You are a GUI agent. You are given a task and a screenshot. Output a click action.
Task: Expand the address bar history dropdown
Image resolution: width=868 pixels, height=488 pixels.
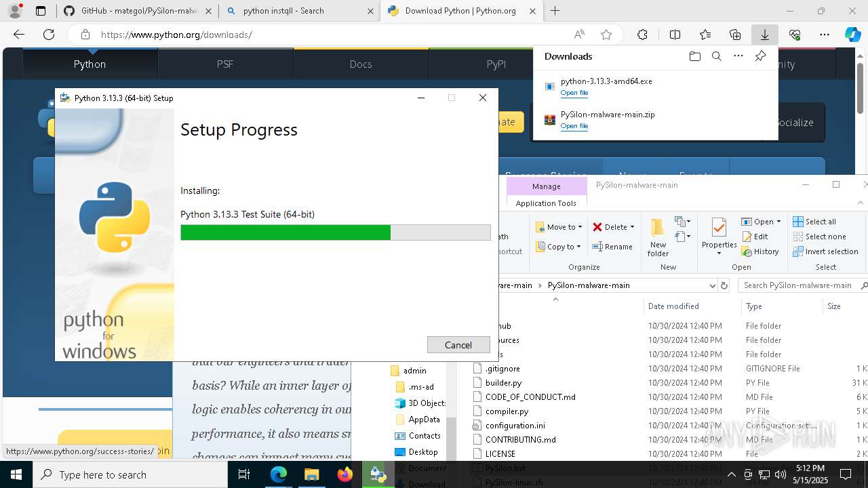[x=712, y=285]
